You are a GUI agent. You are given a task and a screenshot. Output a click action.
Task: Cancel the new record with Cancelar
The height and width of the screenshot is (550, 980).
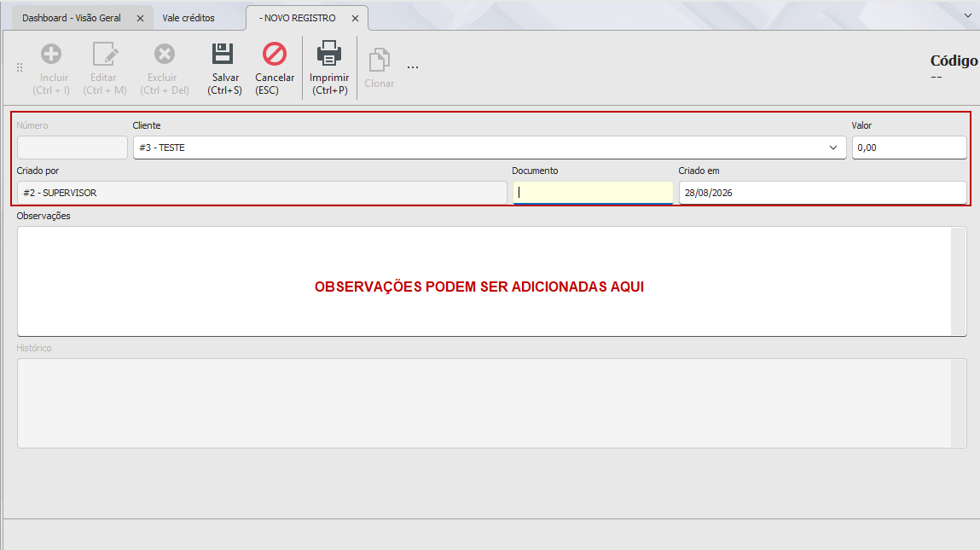click(x=275, y=55)
